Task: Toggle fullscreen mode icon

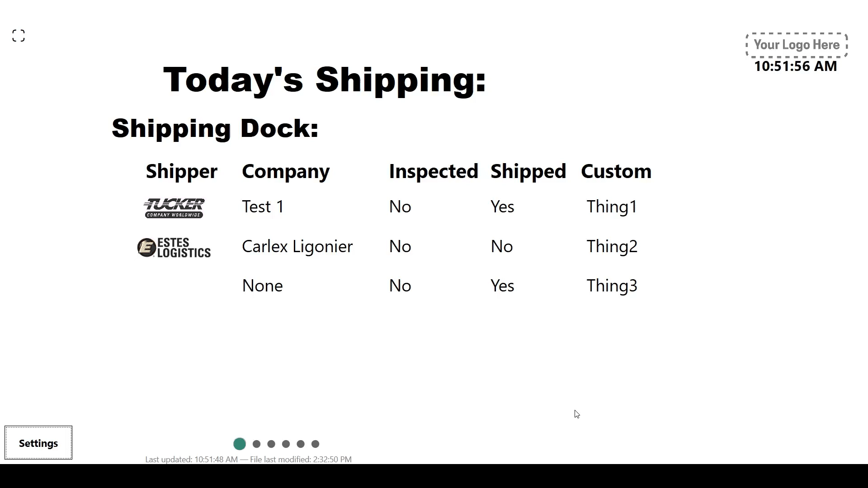Action: [x=19, y=36]
